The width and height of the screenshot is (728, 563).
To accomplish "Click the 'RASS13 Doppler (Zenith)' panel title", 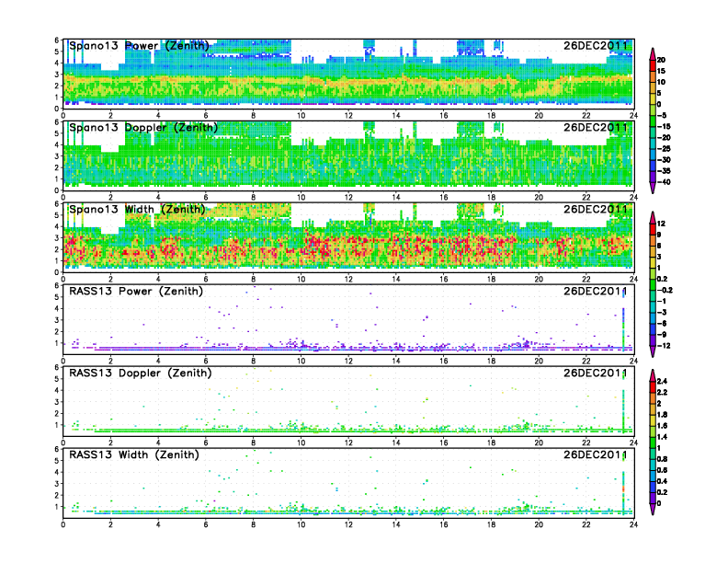I will pos(141,373).
